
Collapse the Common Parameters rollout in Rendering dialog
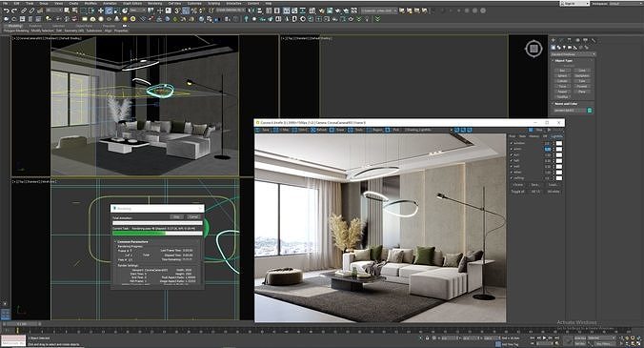132,241
